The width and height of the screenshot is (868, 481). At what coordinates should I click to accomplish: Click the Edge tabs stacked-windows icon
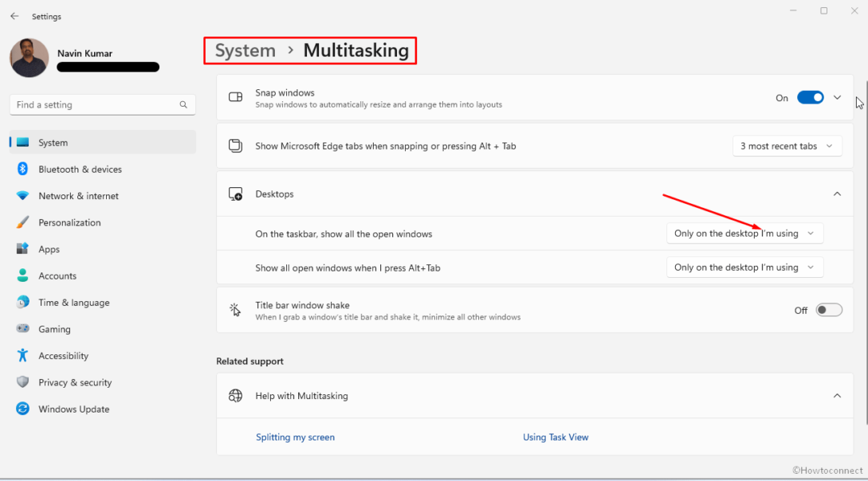point(235,146)
